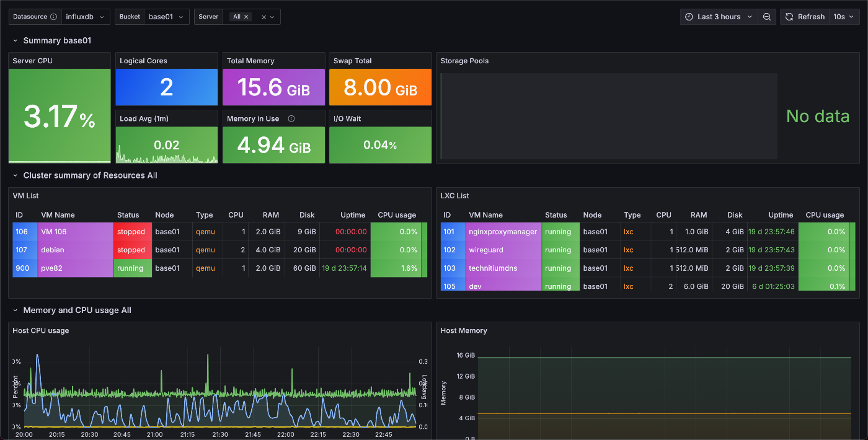Sort VM List by Status column

tap(128, 215)
